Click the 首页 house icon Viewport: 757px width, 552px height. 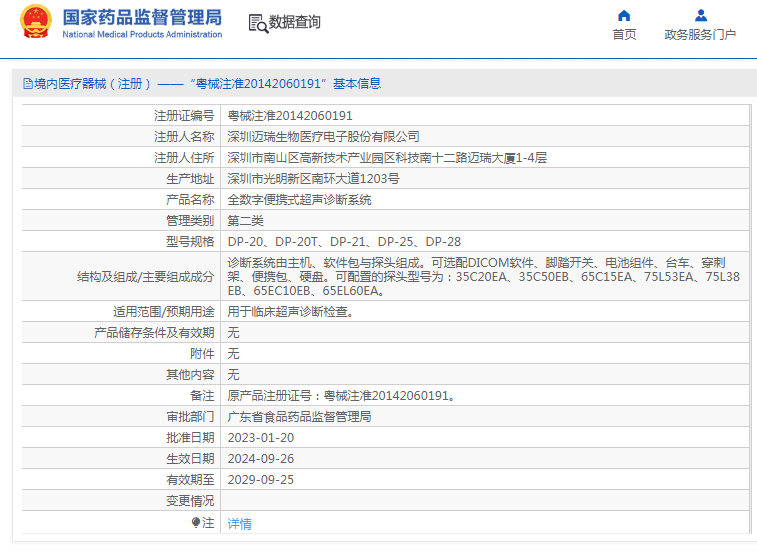pos(624,15)
